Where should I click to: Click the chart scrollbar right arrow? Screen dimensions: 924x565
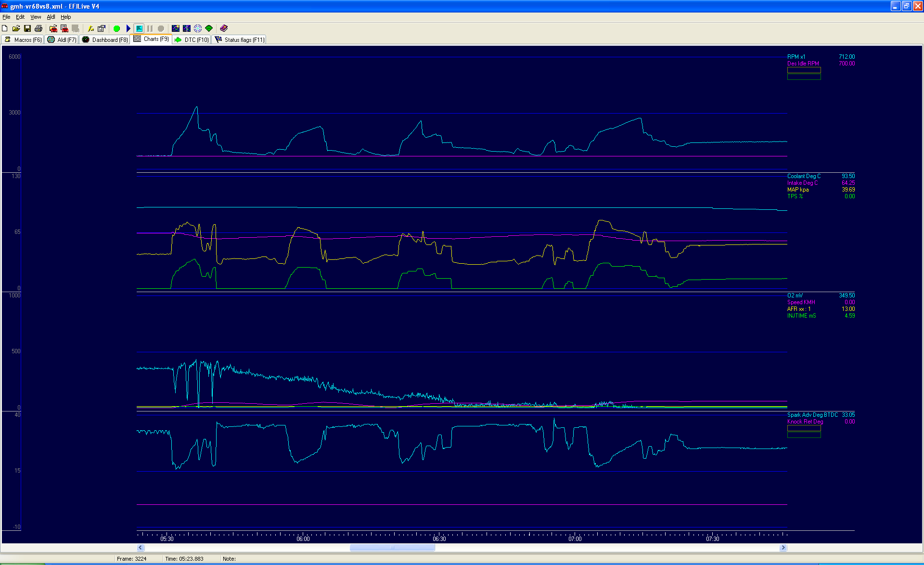click(783, 547)
